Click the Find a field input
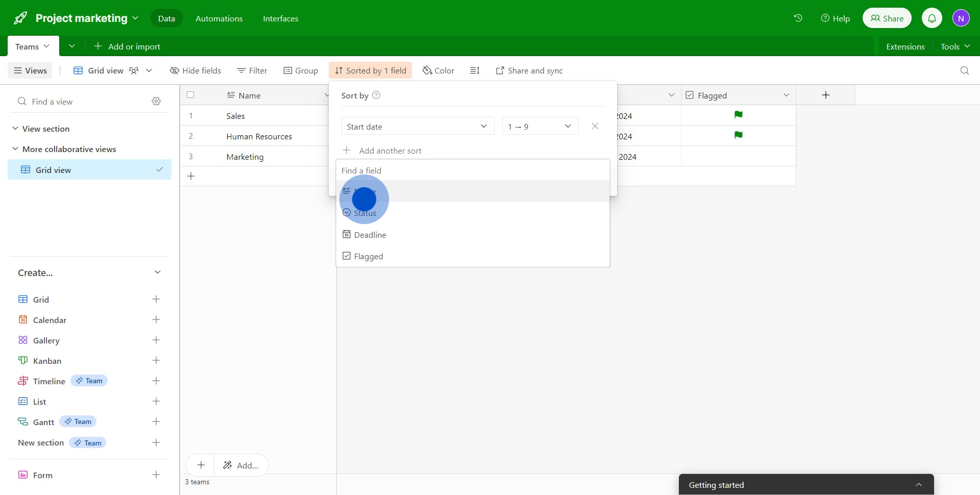 (472, 170)
